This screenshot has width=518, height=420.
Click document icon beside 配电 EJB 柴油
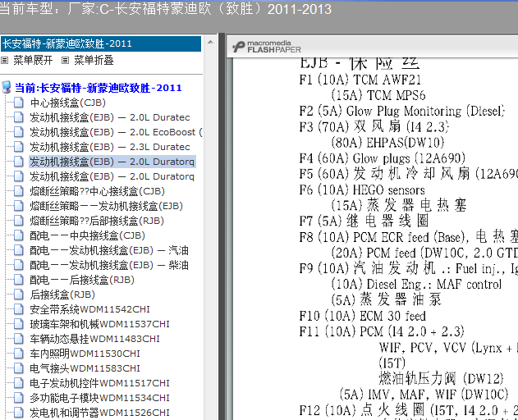click(19, 265)
